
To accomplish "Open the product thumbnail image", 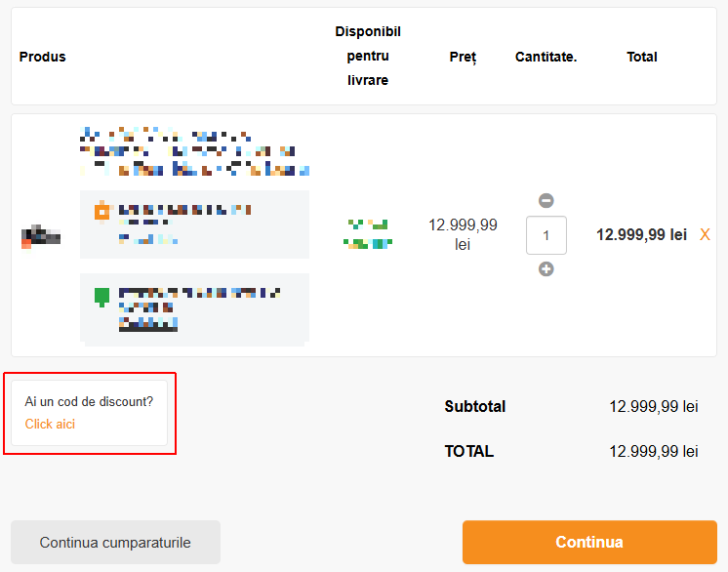I will tap(41, 237).
